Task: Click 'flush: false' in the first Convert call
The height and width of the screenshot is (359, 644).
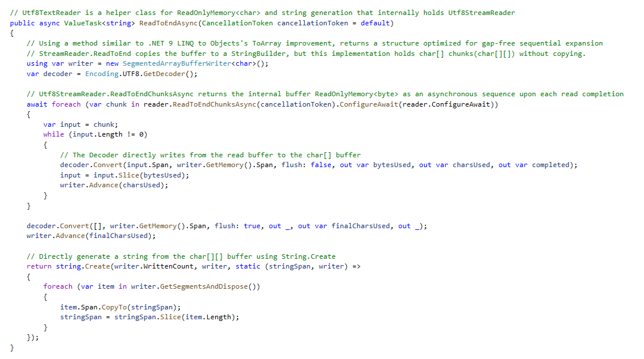Action: pyautogui.click(x=306, y=165)
